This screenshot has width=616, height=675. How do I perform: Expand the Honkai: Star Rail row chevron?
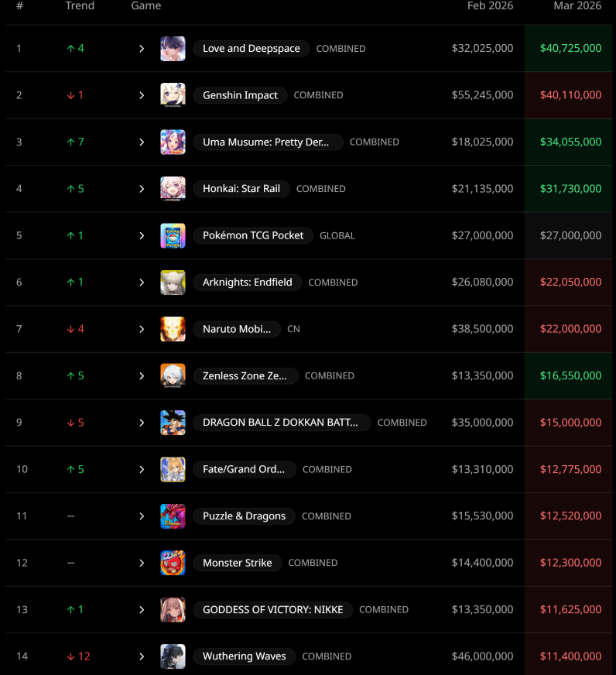pyautogui.click(x=142, y=189)
